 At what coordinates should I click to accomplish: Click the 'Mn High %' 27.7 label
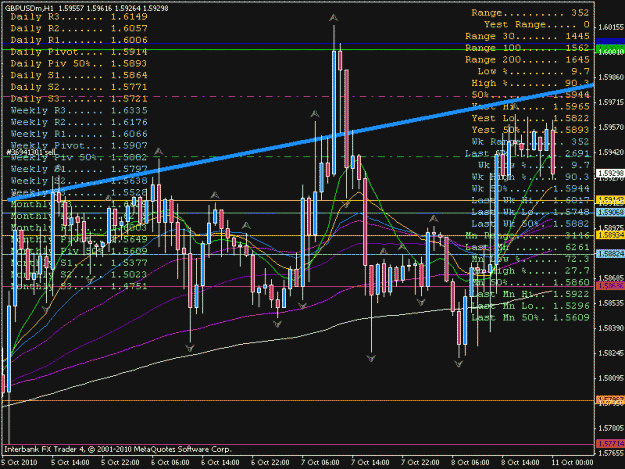pyautogui.click(x=531, y=271)
